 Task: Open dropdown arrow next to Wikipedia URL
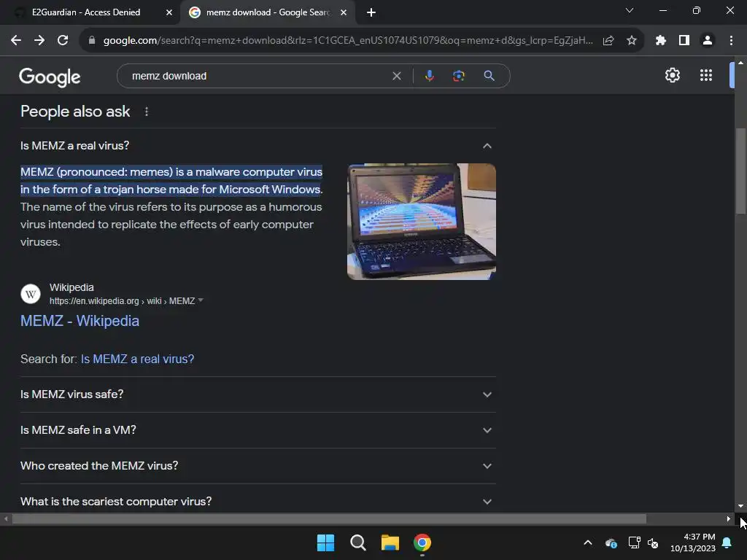pyautogui.click(x=201, y=300)
